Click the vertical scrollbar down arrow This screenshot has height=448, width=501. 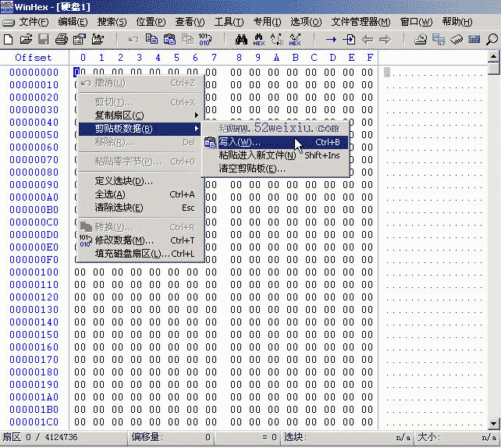[x=494, y=424]
